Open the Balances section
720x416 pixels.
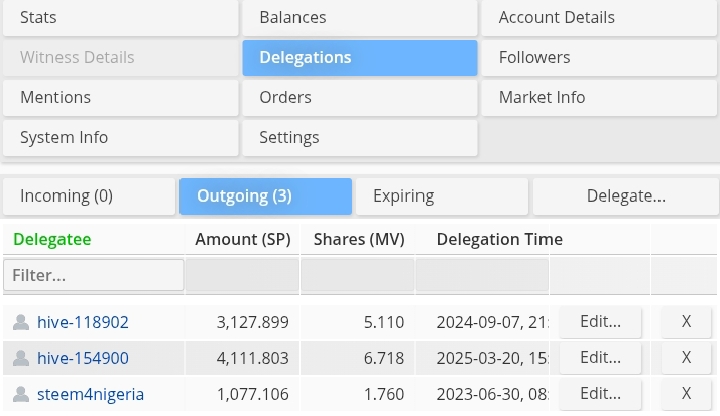(x=359, y=18)
